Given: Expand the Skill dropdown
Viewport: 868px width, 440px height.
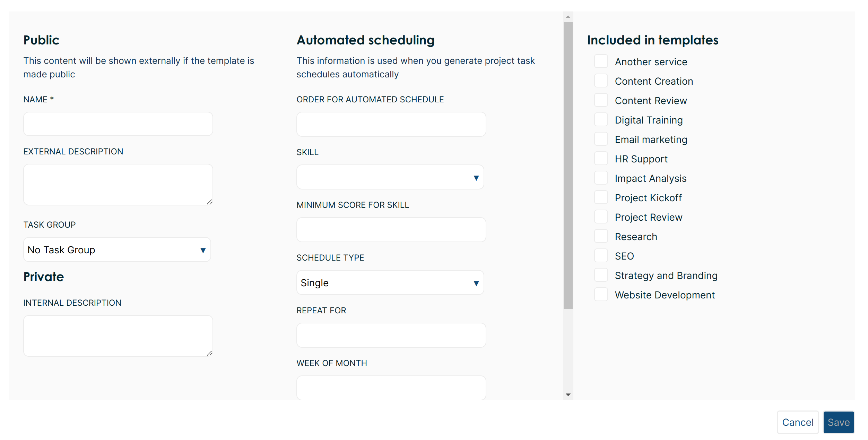Looking at the screenshot, I should click(390, 177).
